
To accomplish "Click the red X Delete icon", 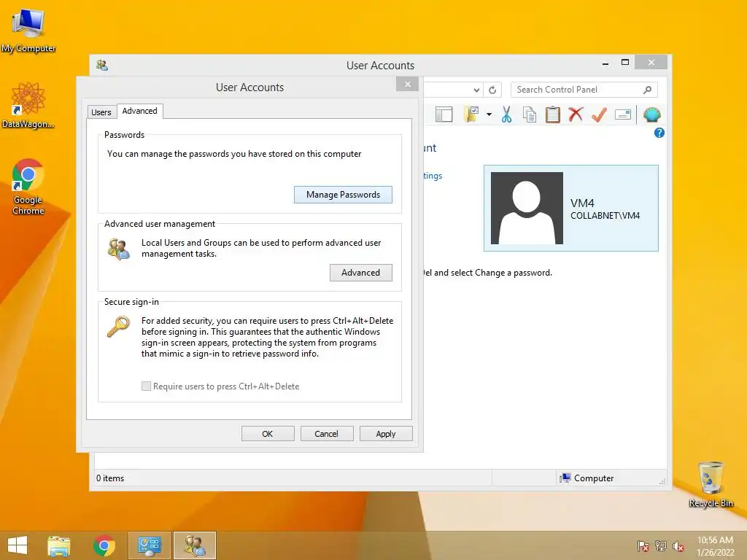I will coord(576,114).
